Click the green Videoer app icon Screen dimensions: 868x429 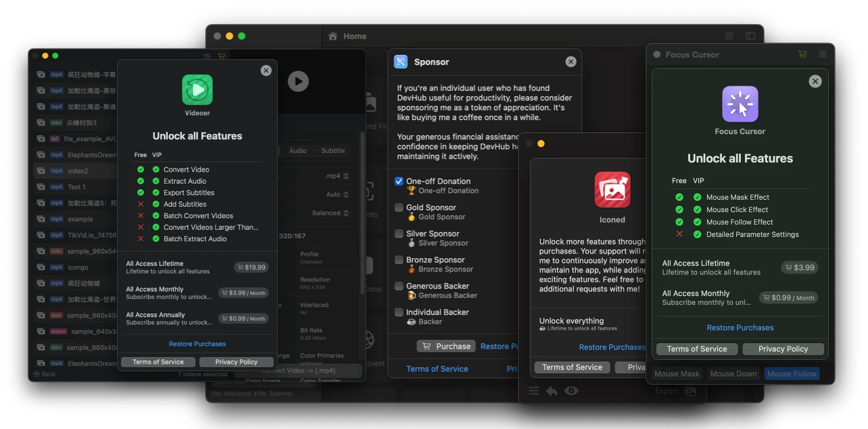[x=197, y=90]
